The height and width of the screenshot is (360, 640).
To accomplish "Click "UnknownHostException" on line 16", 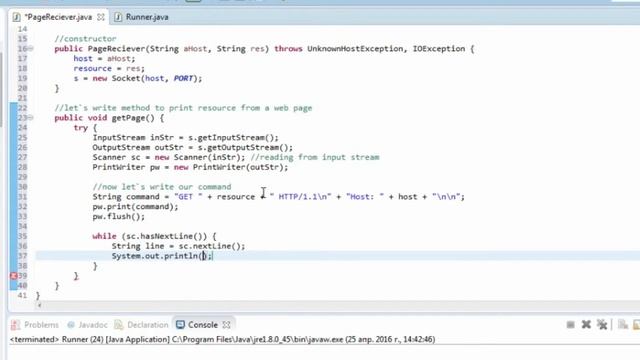I will pos(355,49).
